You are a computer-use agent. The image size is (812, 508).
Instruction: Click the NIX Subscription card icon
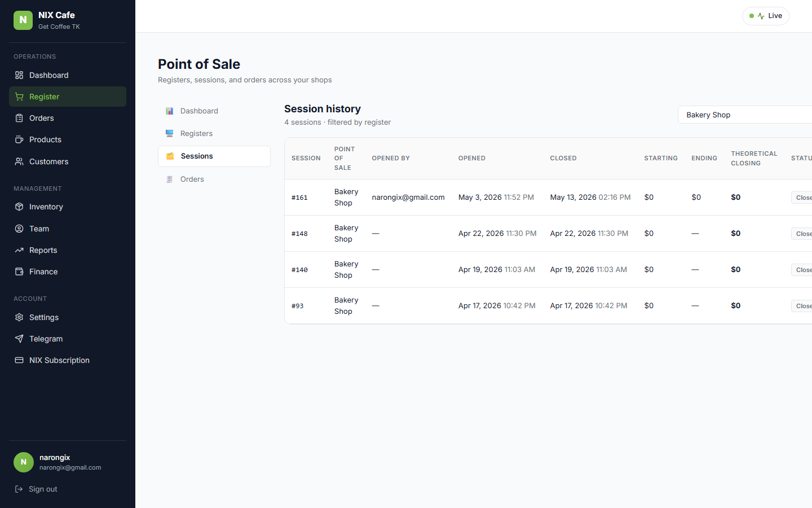tap(19, 360)
